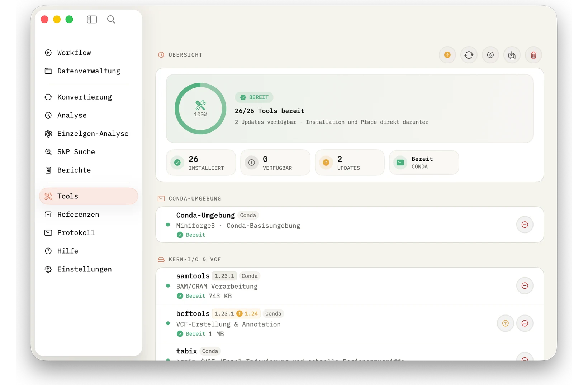Select the Bereit Conda stat card

point(424,163)
